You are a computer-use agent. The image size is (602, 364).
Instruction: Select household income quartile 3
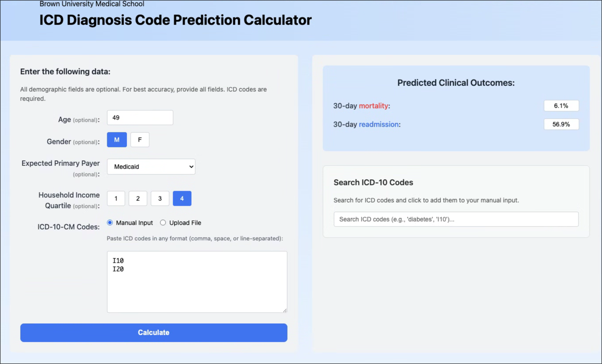(160, 198)
